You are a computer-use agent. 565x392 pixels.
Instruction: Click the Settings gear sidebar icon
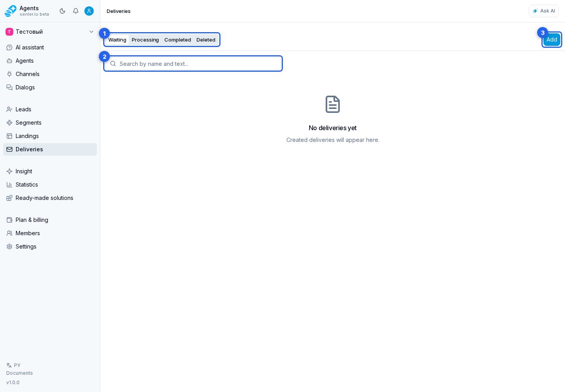pyautogui.click(x=9, y=247)
